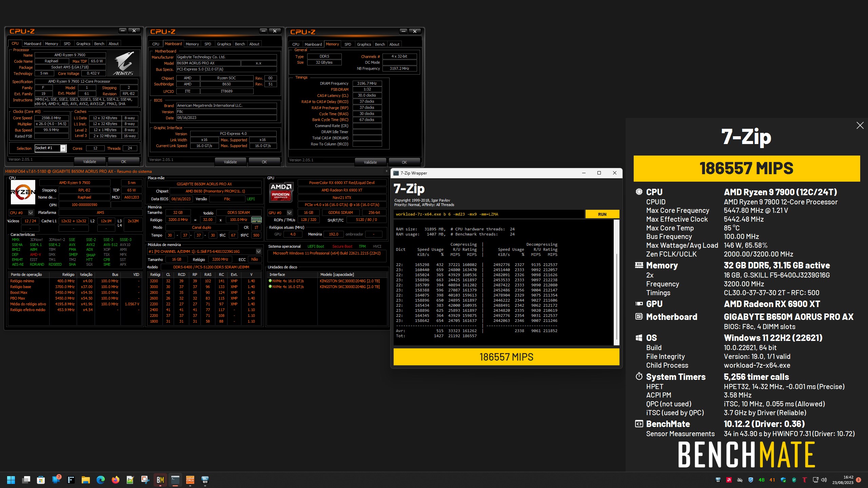
Task: Click the Ryzen logo in HWiNFO CPU panel
Action: tap(23, 192)
